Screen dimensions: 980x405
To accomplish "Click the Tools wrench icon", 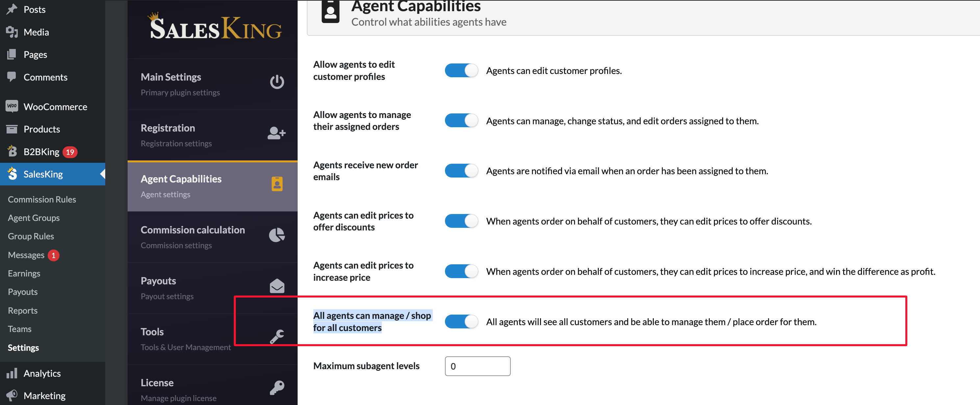I will coord(277,337).
